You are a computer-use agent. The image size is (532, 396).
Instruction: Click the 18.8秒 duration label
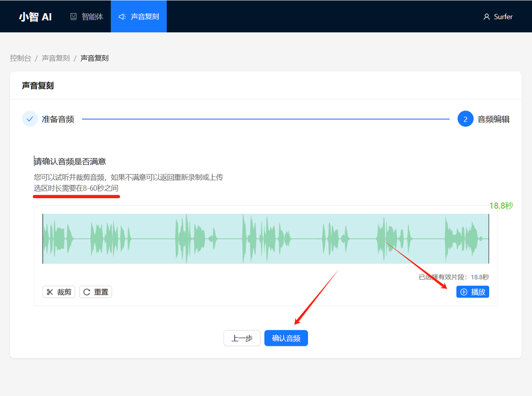pos(500,205)
